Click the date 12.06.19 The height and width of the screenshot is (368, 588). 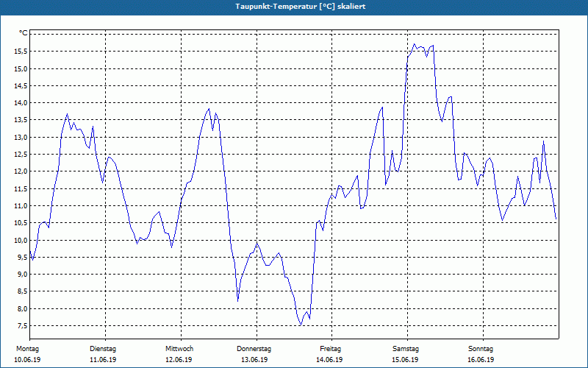(x=179, y=360)
